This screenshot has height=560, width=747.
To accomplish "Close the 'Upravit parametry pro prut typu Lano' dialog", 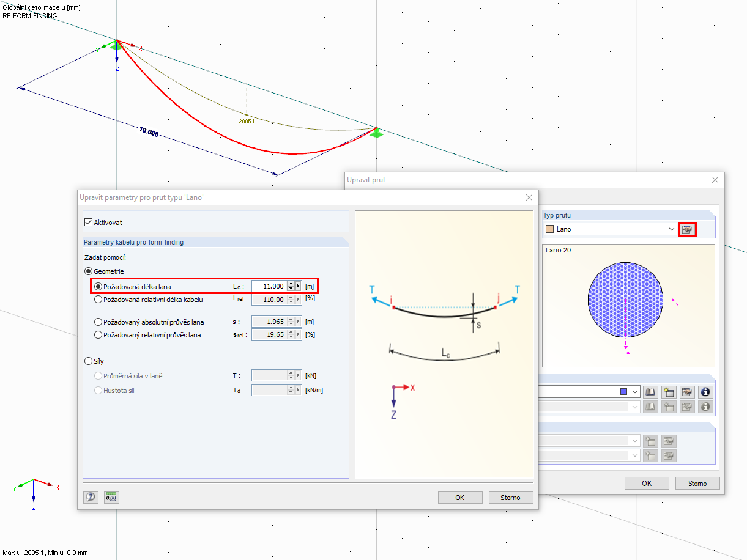I will click(529, 197).
